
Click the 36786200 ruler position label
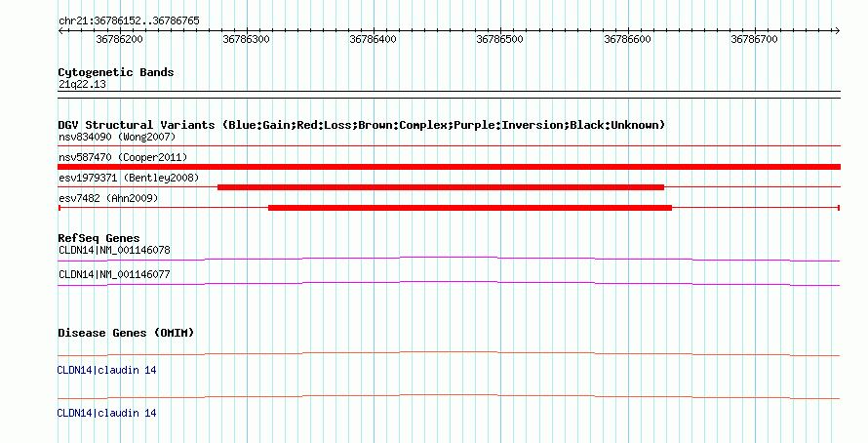tap(119, 39)
